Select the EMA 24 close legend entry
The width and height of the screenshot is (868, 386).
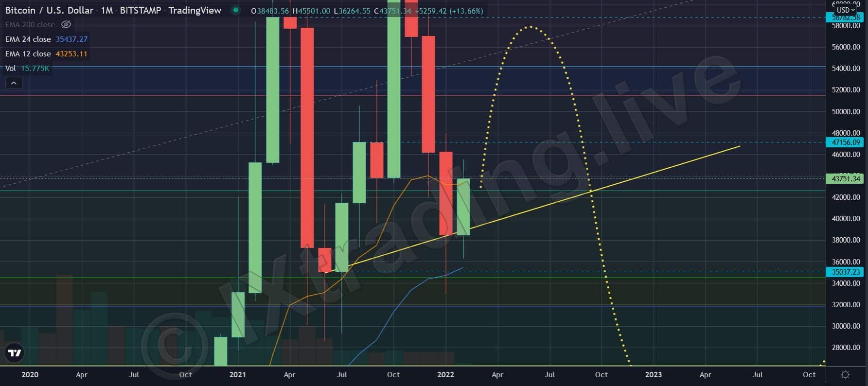[x=28, y=39]
